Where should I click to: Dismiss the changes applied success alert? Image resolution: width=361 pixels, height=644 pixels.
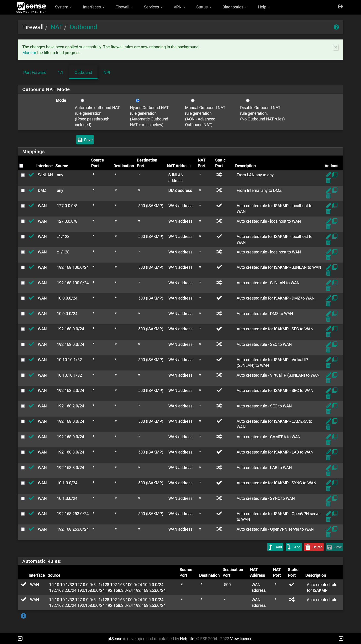(336, 47)
